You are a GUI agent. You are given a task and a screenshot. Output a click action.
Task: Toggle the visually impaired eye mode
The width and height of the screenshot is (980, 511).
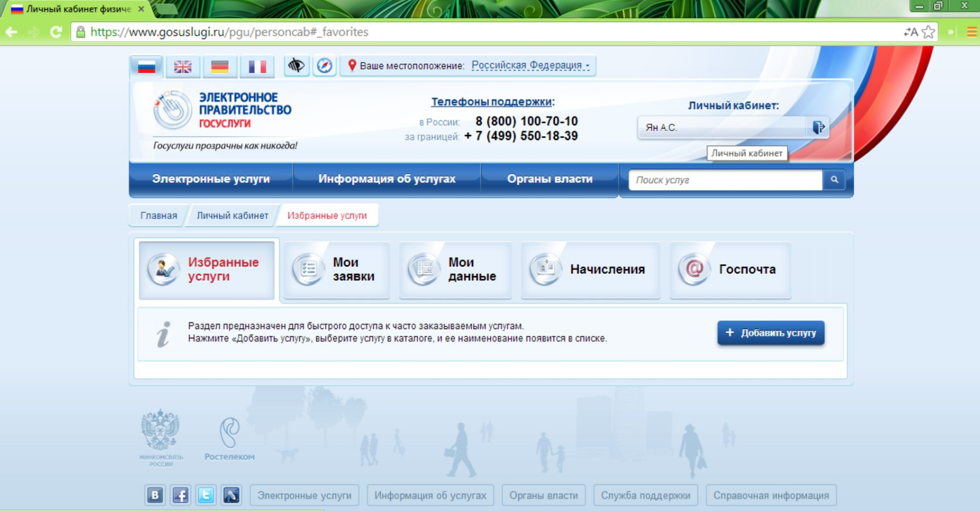point(296,66)
